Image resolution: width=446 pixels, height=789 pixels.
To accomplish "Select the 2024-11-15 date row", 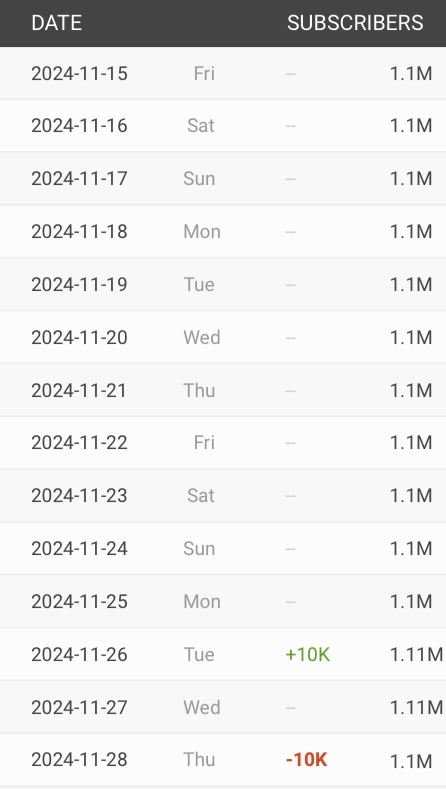I will pyautogui.click(x=223, y=73).
